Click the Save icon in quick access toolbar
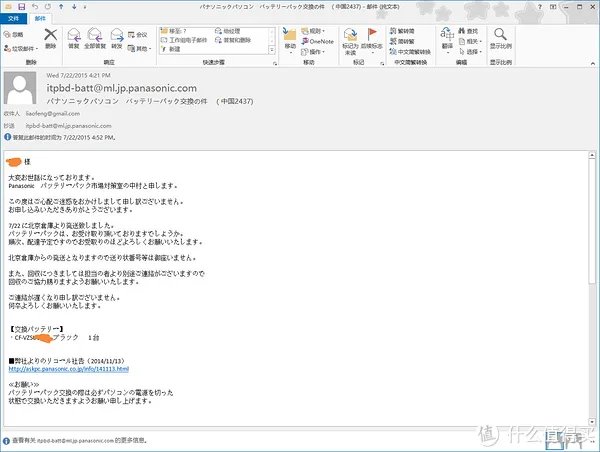Image resolution: width=600 pixels, height=452 pixels. click(x=22, y=6)
